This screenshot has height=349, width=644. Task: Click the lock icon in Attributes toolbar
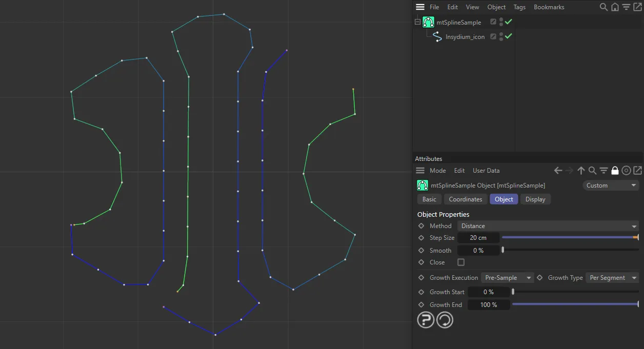click(x=615, y=170)
